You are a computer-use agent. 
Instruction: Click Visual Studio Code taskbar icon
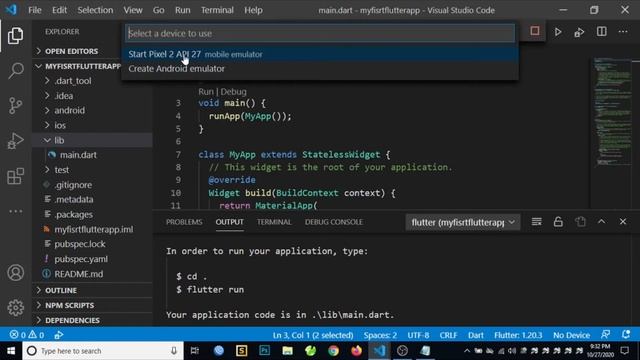click(380, 351)
